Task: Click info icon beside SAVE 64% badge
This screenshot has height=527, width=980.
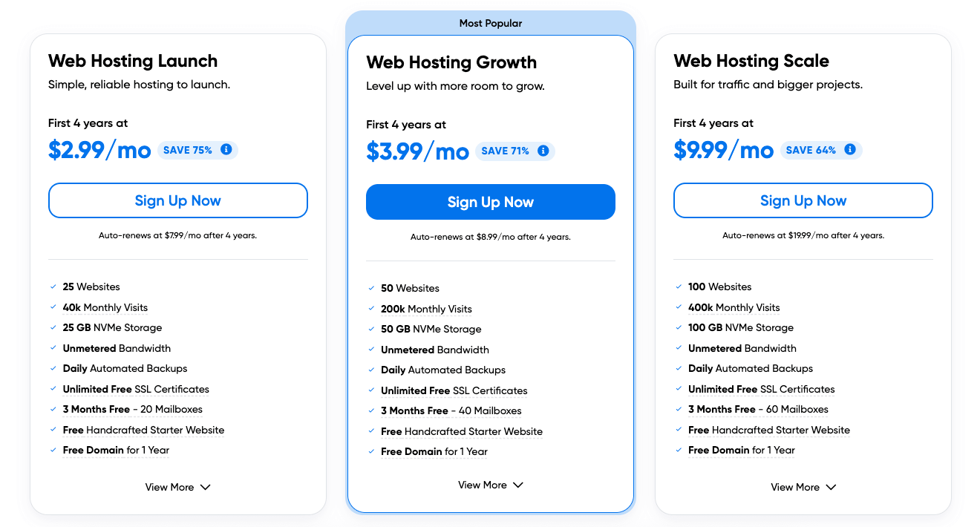Action: pos(850,150)
